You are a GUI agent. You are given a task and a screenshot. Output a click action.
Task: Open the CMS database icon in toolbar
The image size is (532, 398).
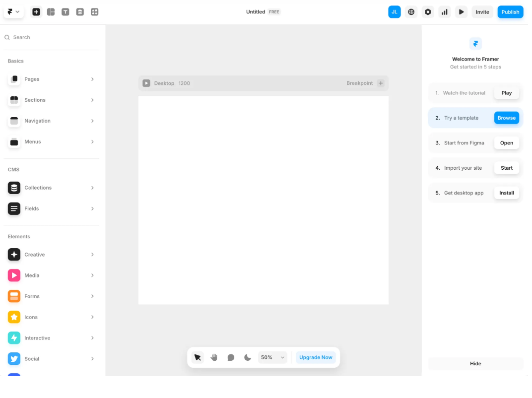[x=80, y=12]
